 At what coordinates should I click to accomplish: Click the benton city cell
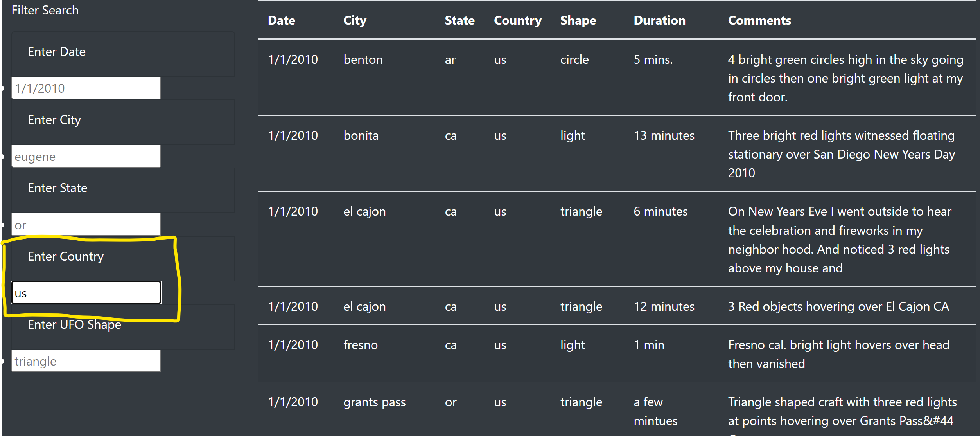pyautogui.click(x=363, y=59)
